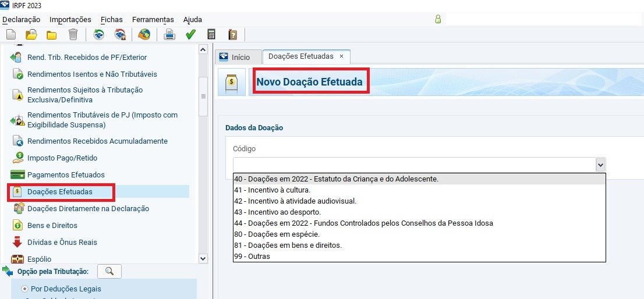Click the help book icon with question mark
This screenshot has width=644, height=299.
coord(232,35)
